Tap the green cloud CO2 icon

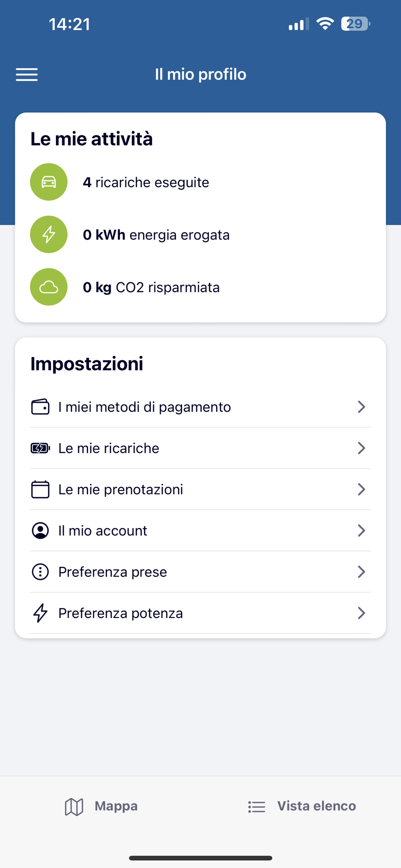coord(49,287)
